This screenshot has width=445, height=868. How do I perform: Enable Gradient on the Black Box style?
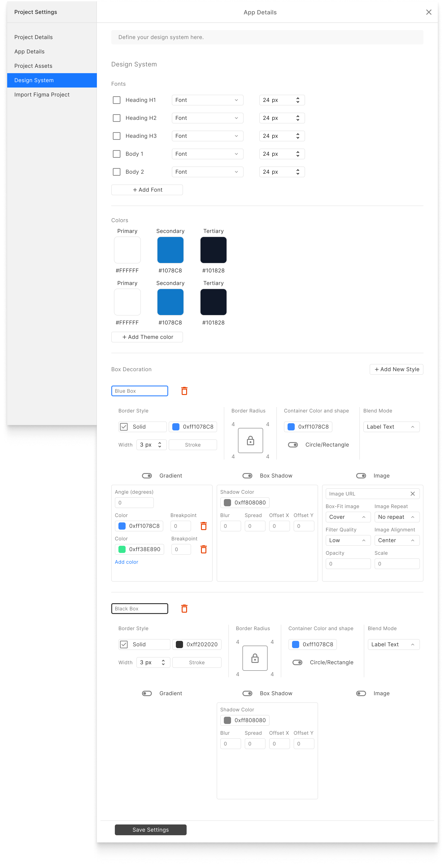point(147,693)
